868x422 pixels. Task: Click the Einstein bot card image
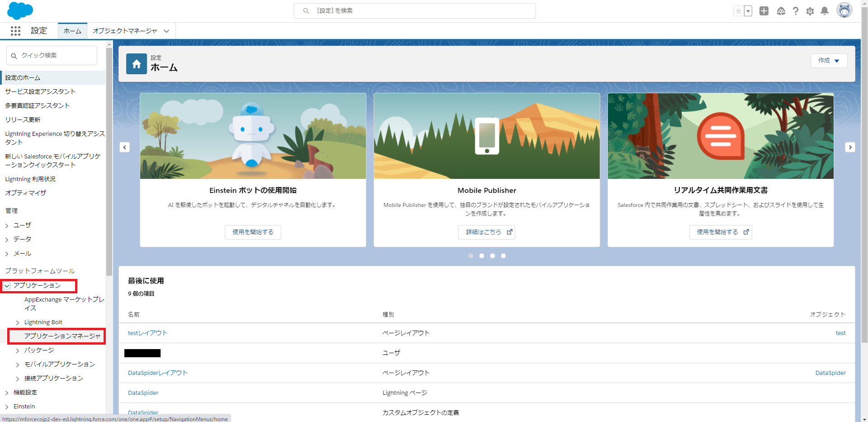tap(253, 136)
